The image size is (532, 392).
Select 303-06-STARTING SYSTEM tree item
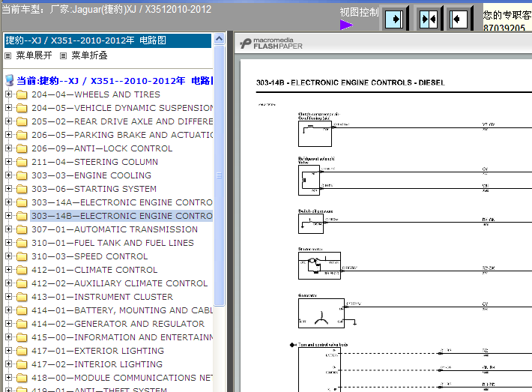[x=94, y=189]
